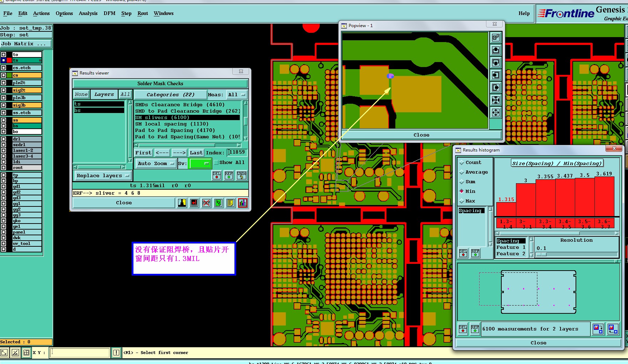Select SM slivers (6100) category
Image resolution: width=628 pixels, height=364 pixels.
click(x=187, y=118)
